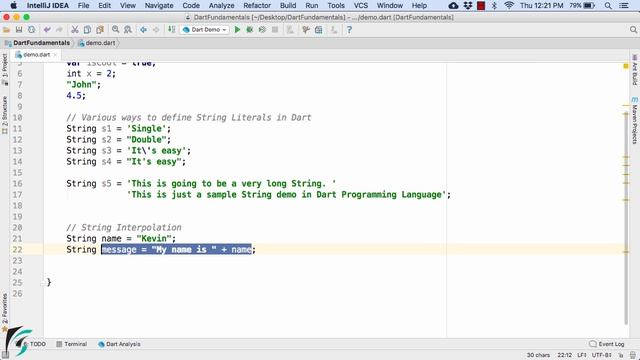Run Dart Demo with green play button
The image size is (640, 360).
237,30
